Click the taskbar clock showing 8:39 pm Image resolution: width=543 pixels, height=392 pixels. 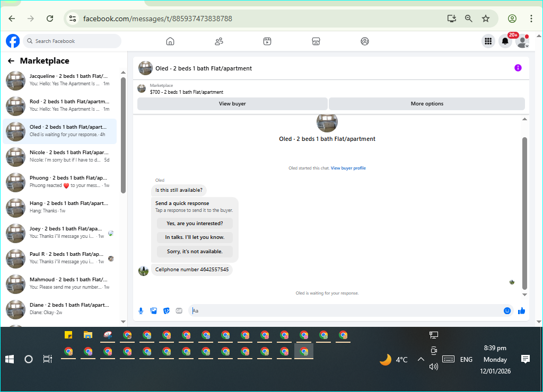[x=495, y=348]
